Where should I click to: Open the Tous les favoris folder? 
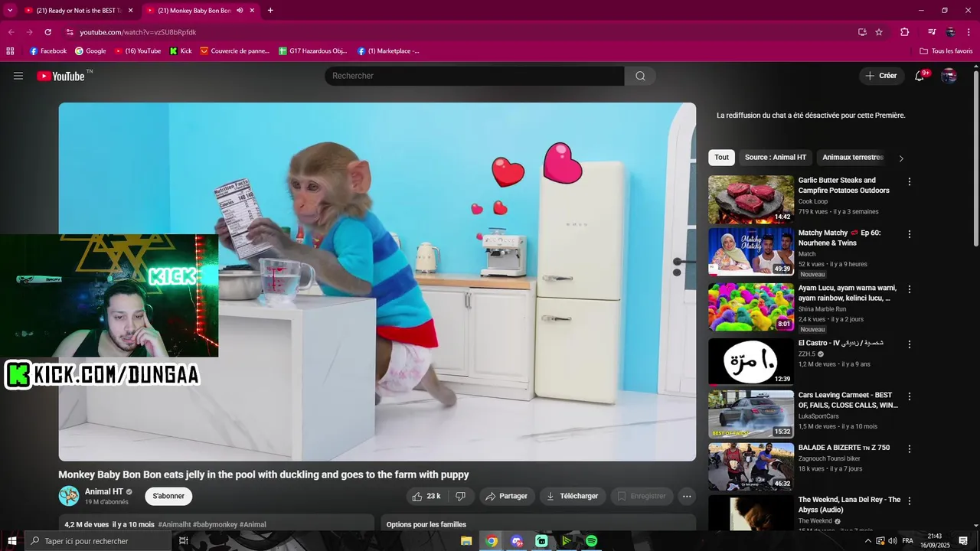point(946,51)
